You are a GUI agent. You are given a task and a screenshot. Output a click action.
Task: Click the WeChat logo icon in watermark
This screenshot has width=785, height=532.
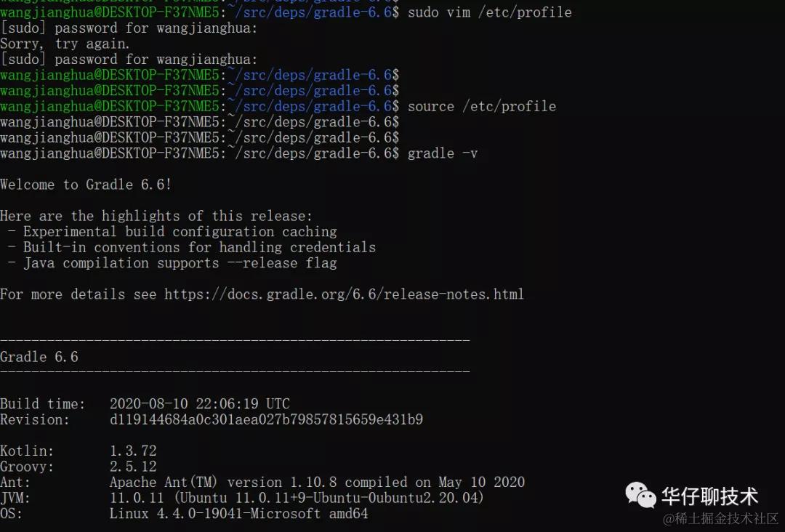point(640,495)
